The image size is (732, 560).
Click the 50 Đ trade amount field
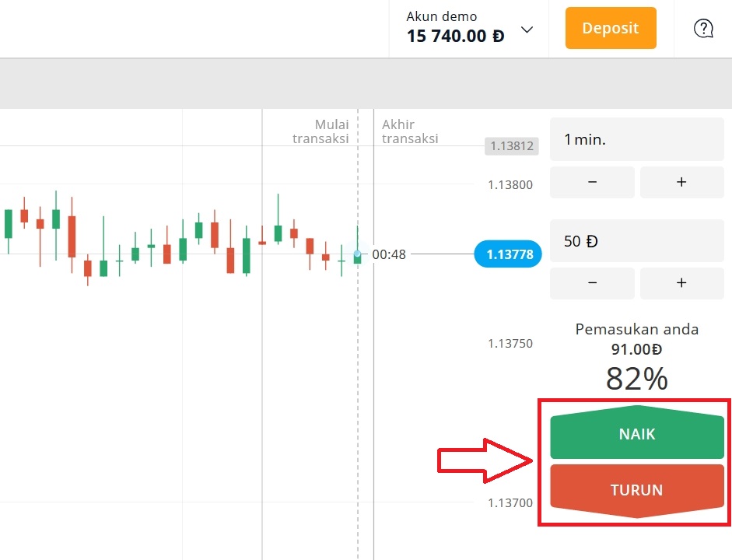[636, 241]
